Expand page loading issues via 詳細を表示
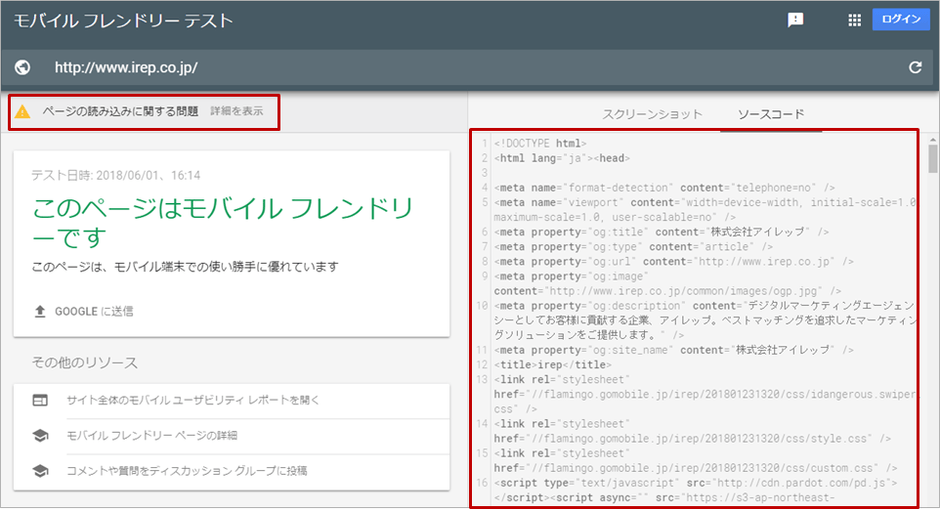This screenshot has height=509, width=940. pos(237,111)
